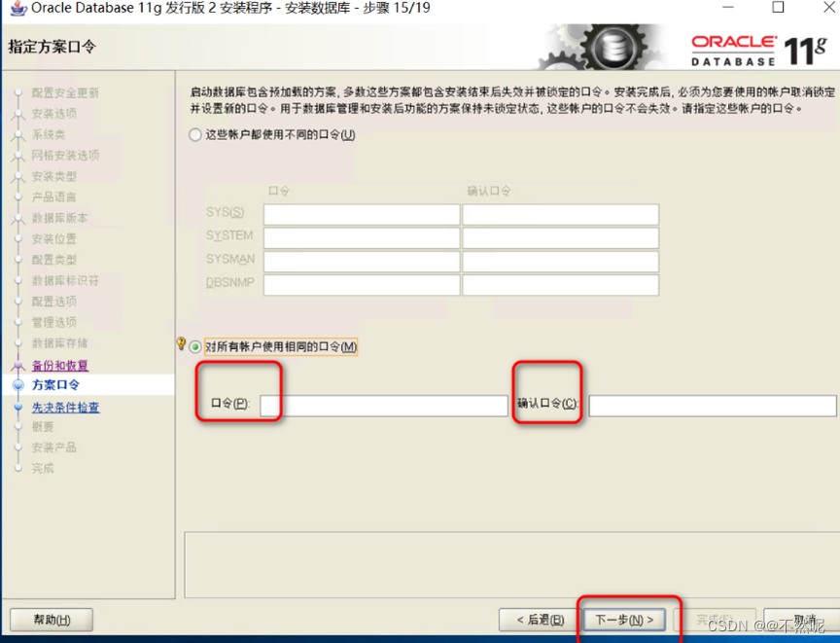Screen dimensions: 840x643
Task: Click the 数据库版本 step text
Action: (59, 218)
